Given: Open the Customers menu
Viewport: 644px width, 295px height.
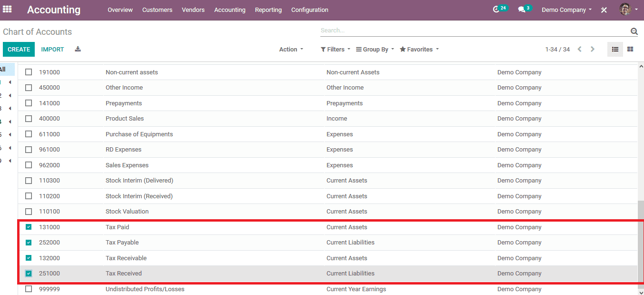Looking at the screenshot, I should tap(157, 10).
